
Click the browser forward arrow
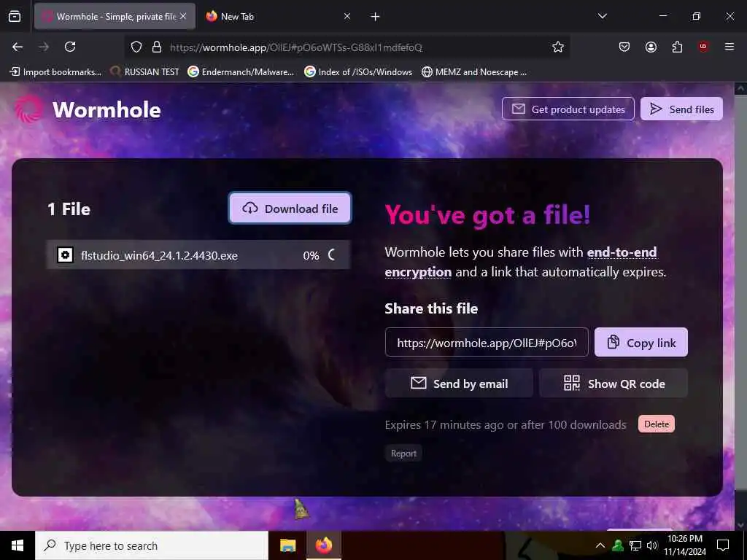(44, 47)
